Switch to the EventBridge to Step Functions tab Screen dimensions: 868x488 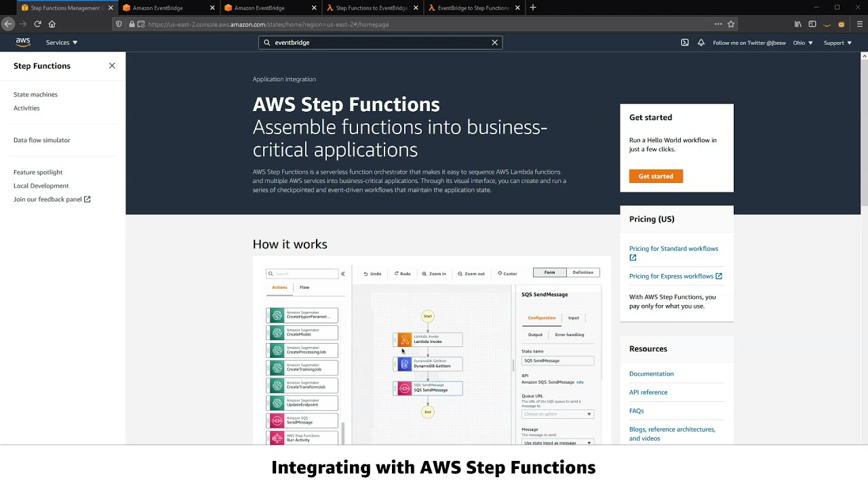473,7
